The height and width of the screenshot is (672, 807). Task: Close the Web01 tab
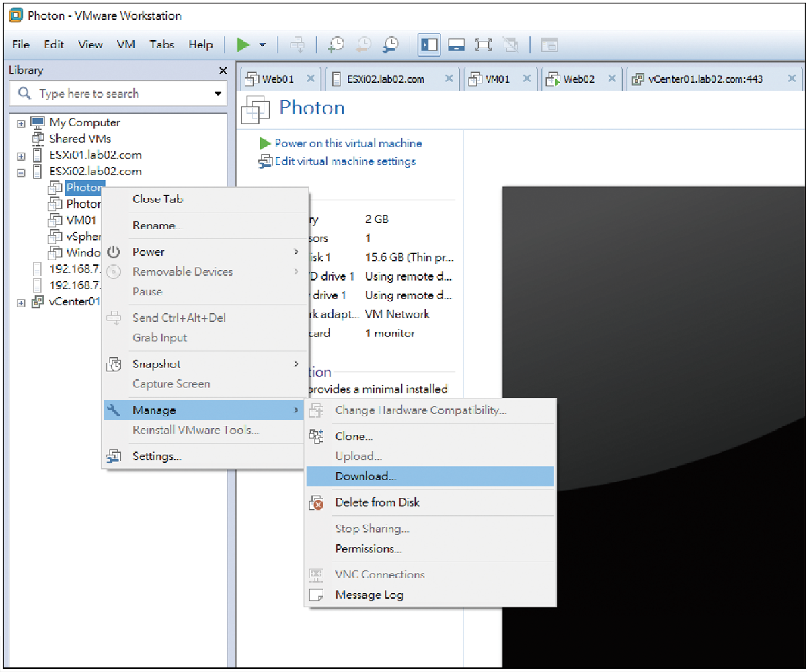[310, 79]
